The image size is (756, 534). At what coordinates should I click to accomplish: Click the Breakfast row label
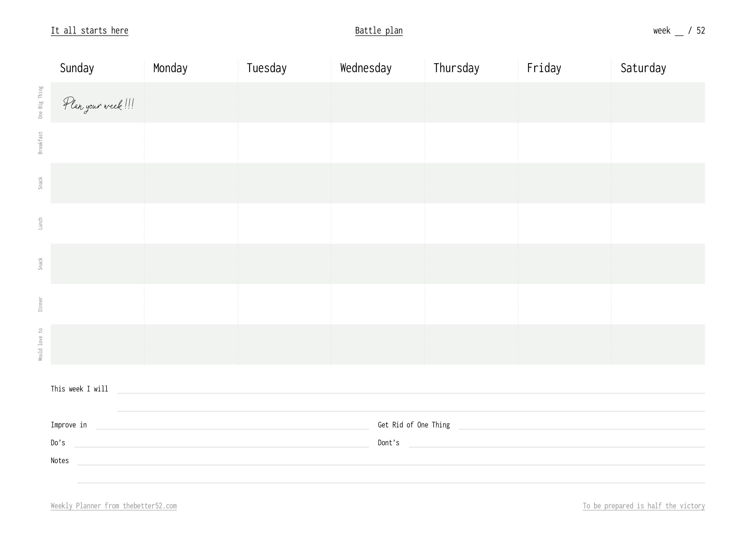click(41, 143)
